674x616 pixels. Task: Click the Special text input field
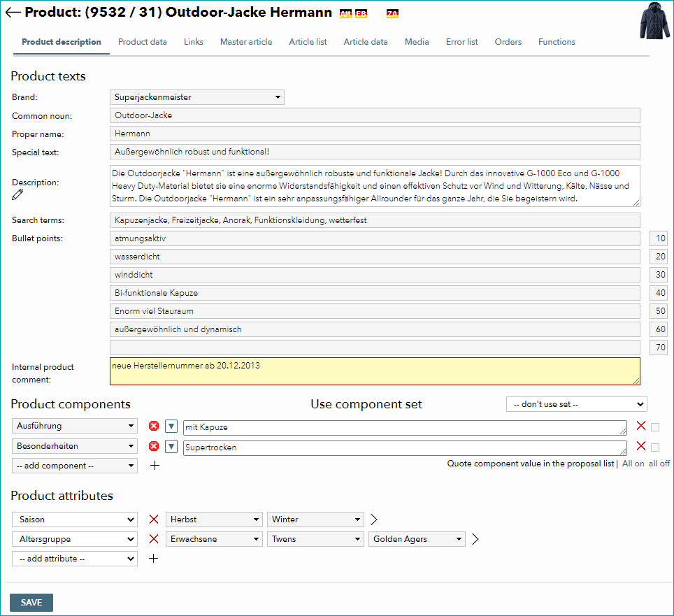pyautogui.click(x=375, y=152)
